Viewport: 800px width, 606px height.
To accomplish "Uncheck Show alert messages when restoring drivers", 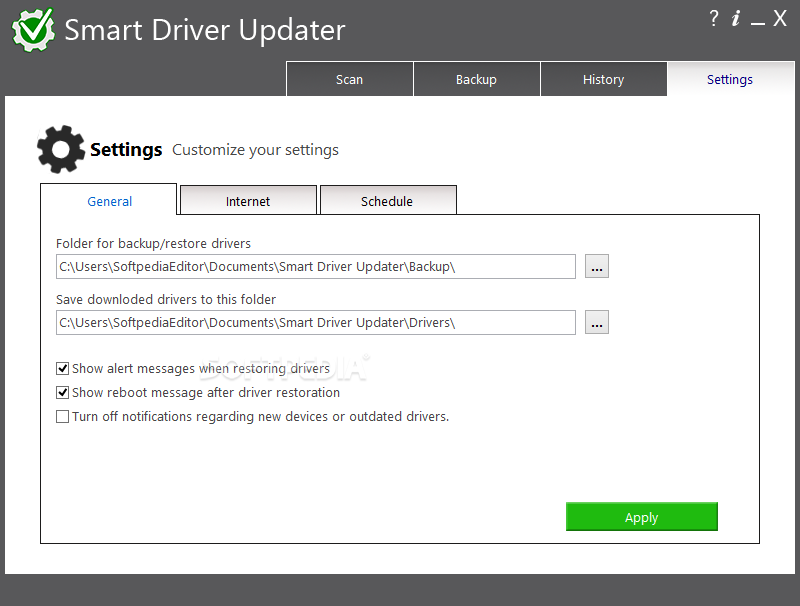I will [62, 368].
